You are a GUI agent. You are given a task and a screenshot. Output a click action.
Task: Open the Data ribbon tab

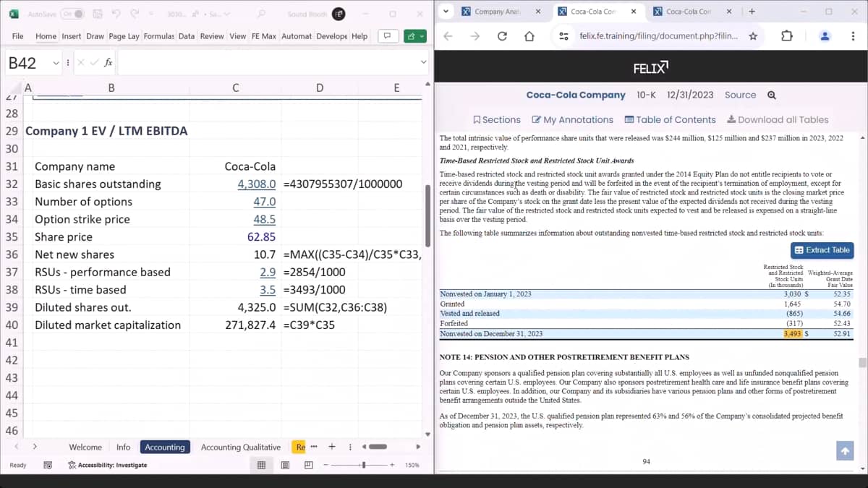tap(187, 36)
